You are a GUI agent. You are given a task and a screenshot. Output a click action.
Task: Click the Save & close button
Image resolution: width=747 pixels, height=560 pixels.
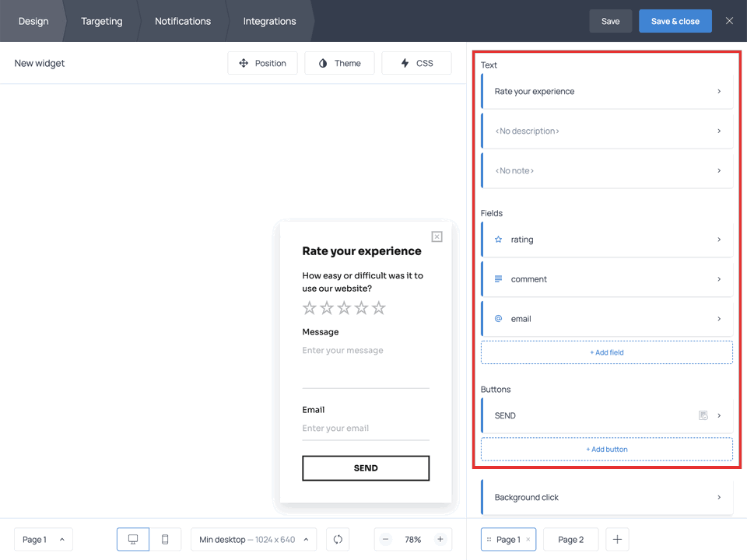tap(675, 21)
